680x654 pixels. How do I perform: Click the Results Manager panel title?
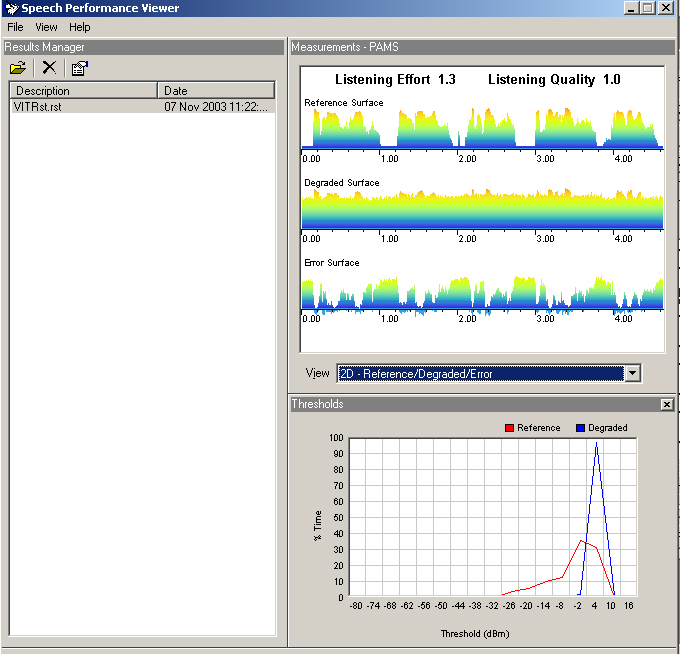point(44,47)
